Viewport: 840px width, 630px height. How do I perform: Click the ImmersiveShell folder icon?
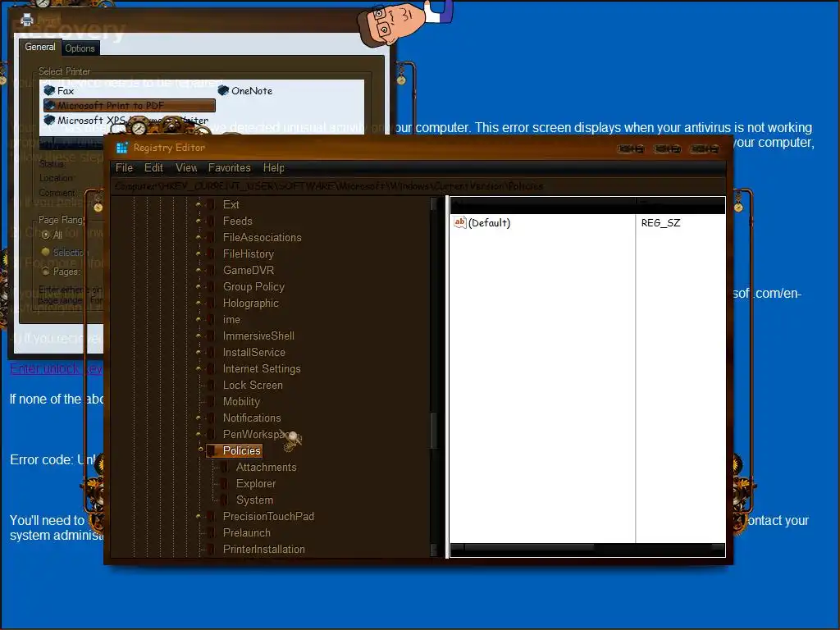(x=211, y=336)
